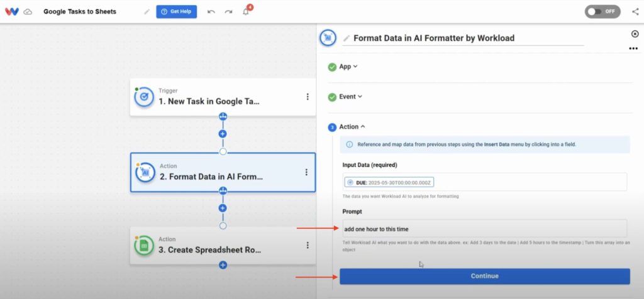Click the Continue button
644x299 pixels.
pyautogui.click(x=485, y=276)
